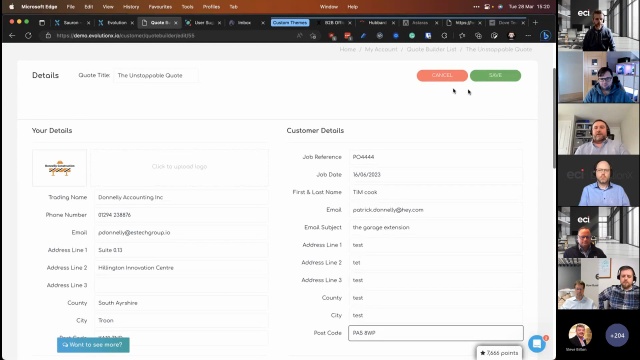Open the Window menu
640x360 pixels.
[x=329, y=7]
